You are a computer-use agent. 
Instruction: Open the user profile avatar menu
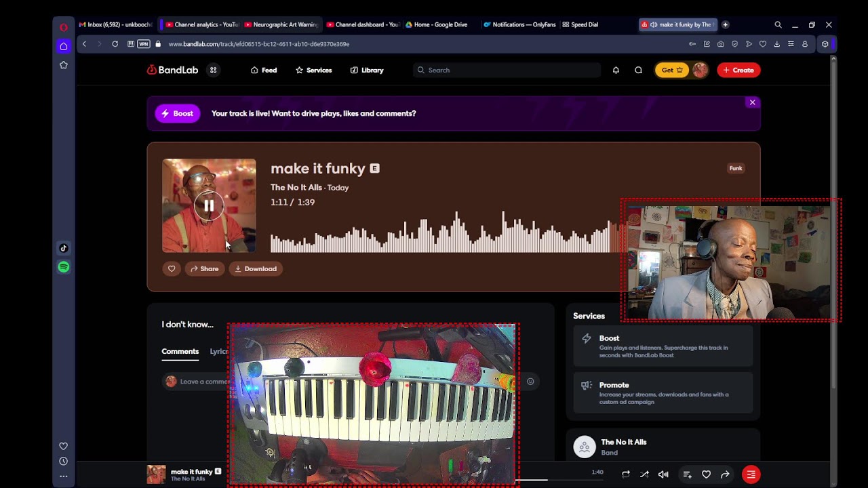point(700,70)
